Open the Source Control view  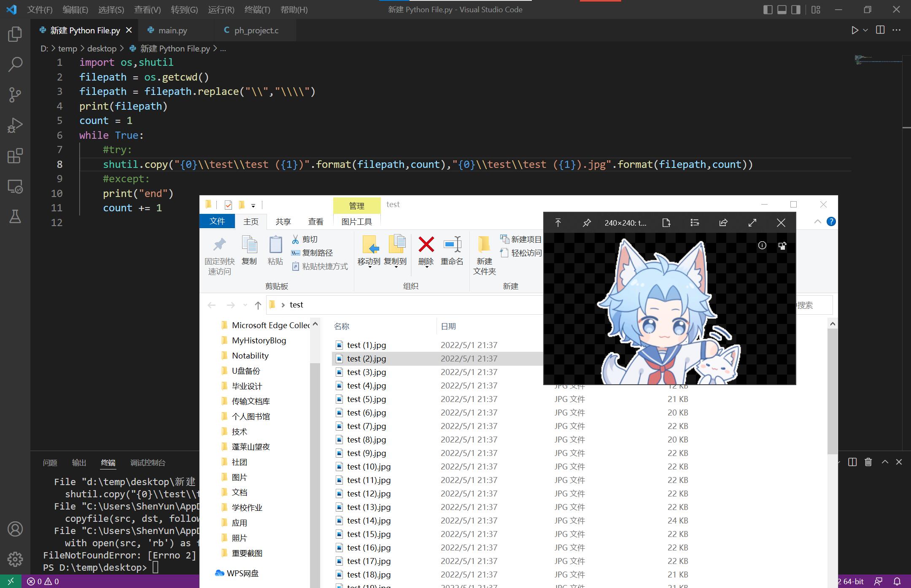tap(15, 95)
